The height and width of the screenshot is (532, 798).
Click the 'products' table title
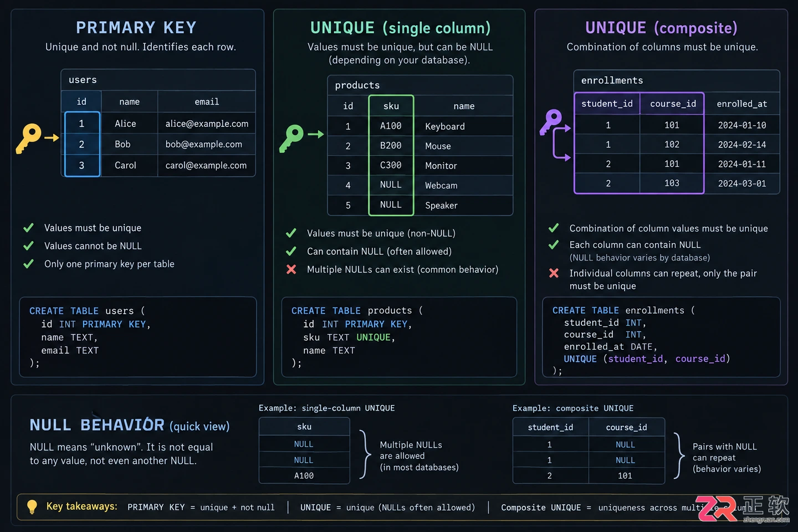(x=357, y=85)
